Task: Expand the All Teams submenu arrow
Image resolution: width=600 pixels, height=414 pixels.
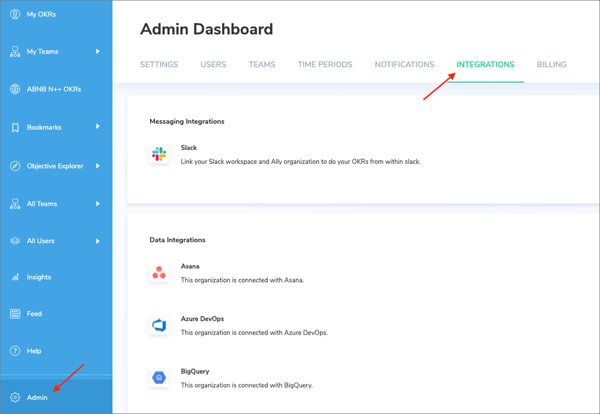Action: click(x=98, y=204)
